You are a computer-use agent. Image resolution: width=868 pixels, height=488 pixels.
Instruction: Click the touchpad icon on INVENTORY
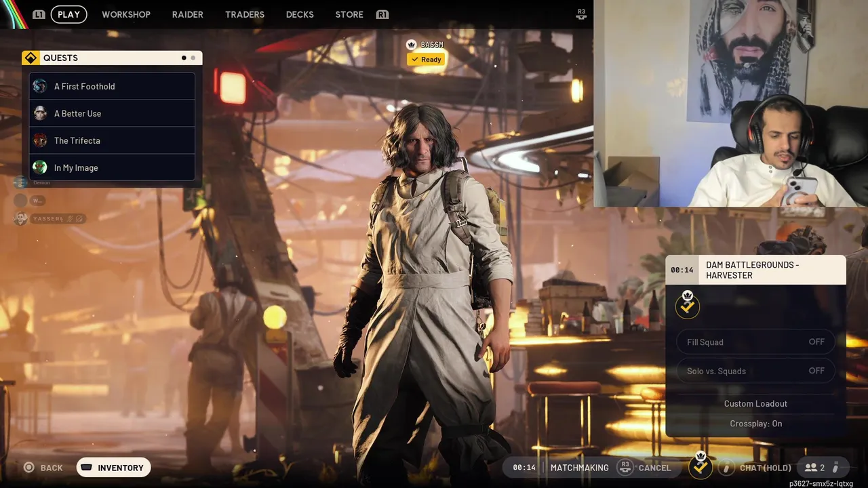(87, 468)
